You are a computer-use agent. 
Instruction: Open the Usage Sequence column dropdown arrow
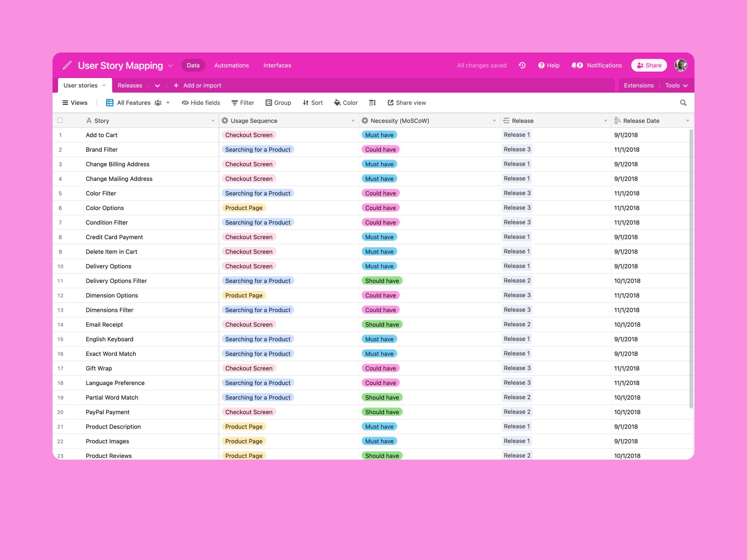coord(353,121)
